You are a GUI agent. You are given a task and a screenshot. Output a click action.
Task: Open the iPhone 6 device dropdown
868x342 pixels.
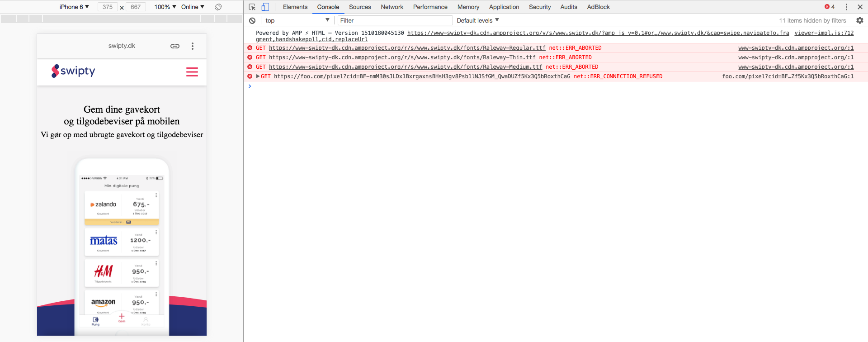[74, 7]
